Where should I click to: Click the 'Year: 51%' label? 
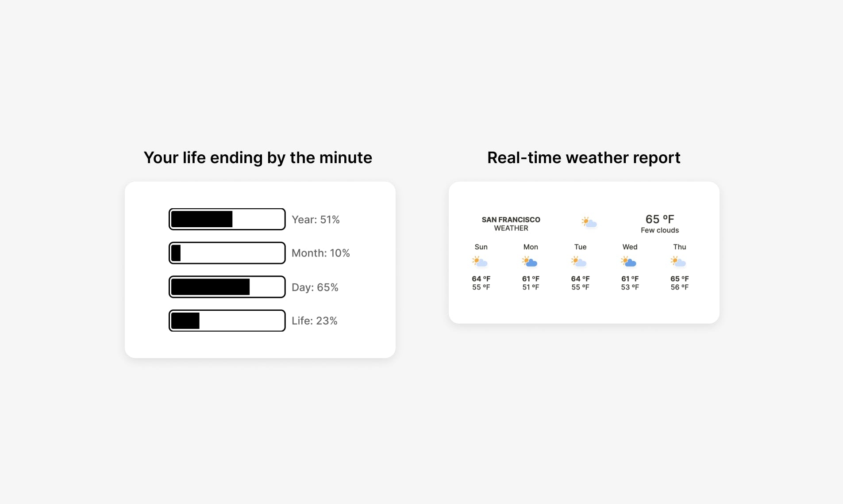316,220
